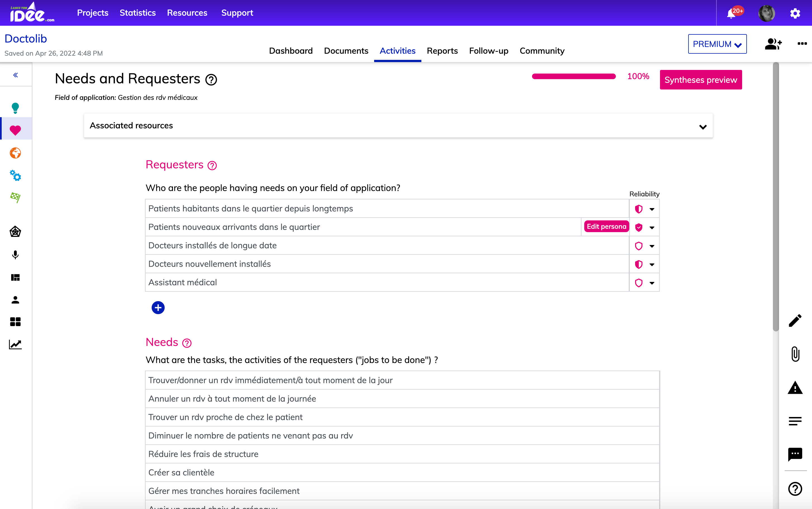Image resolution: width=812 pixels, height=509 pixels.
Task: Open reliability dropdown for Patients habitants row
Action: coord(652,209)
